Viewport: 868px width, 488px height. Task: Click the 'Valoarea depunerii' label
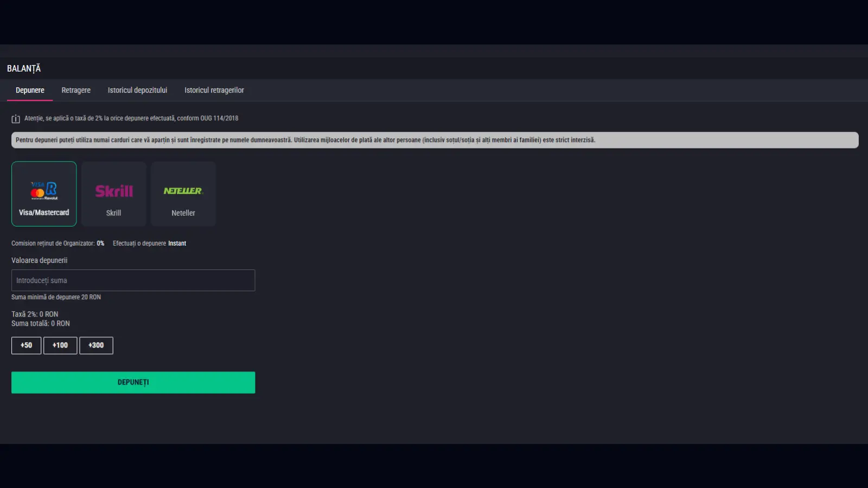pos(39,260)
